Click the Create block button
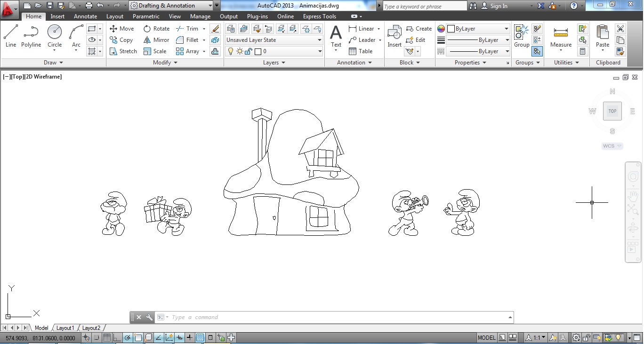644x344 pixels. 419,29
